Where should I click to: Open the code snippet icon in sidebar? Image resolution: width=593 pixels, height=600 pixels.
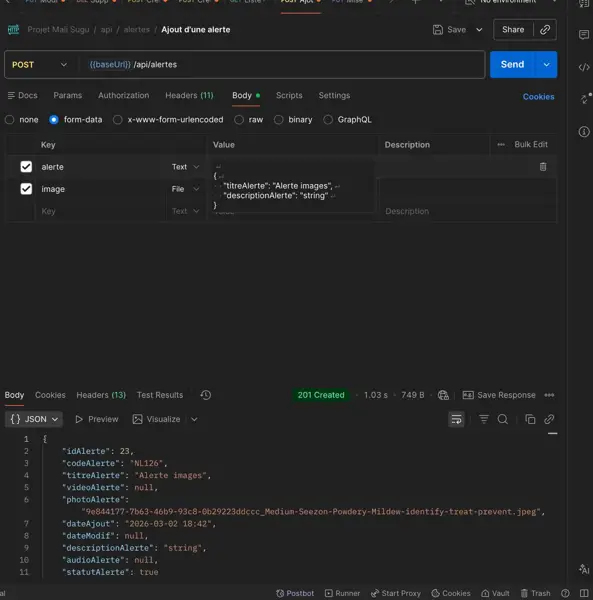tap(584, 67)
